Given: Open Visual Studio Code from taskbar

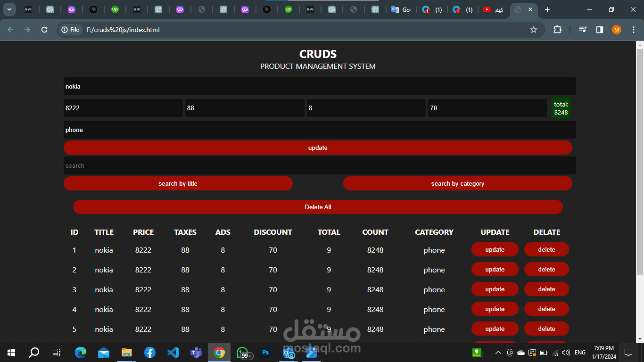Looking at the screenshot, I should [x=173, y=352].
